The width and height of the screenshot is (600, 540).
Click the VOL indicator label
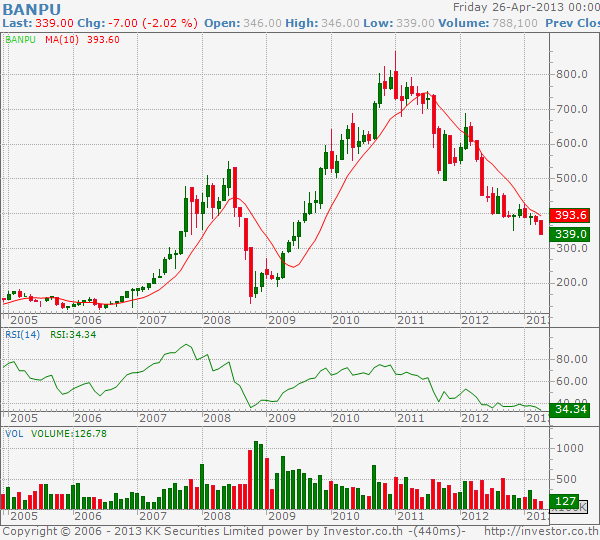click(x=14, y=434)
